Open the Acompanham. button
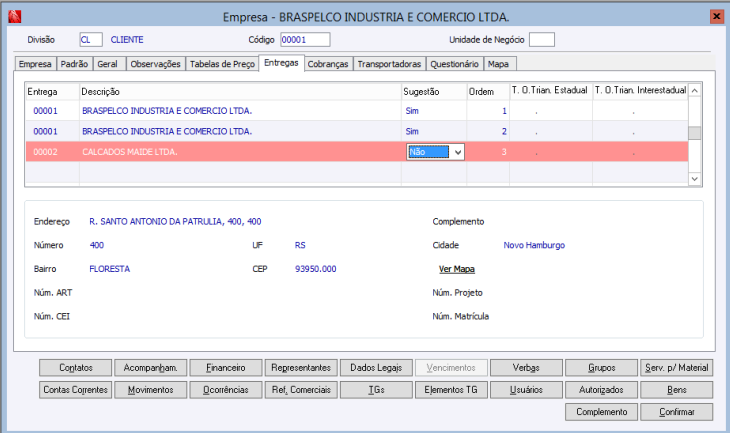Viewport: 730px width, 433px height. (x=150, y=368)
